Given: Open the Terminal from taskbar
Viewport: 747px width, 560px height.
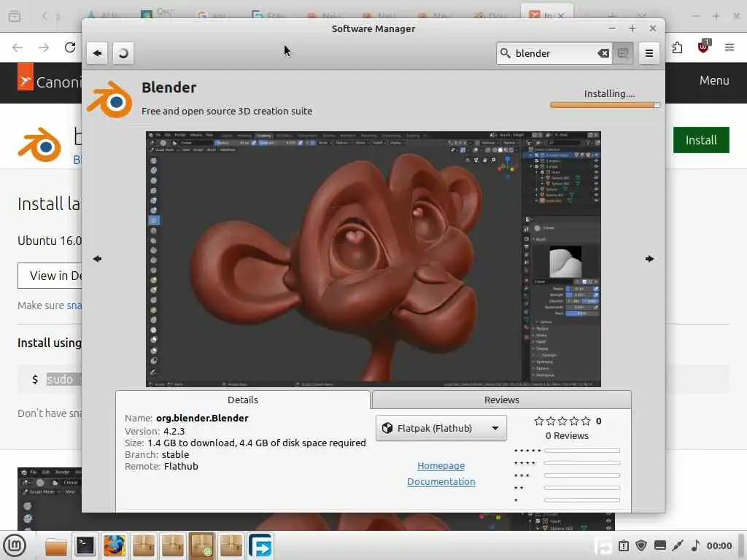Looking at the screenshot, I should point(85,545).
